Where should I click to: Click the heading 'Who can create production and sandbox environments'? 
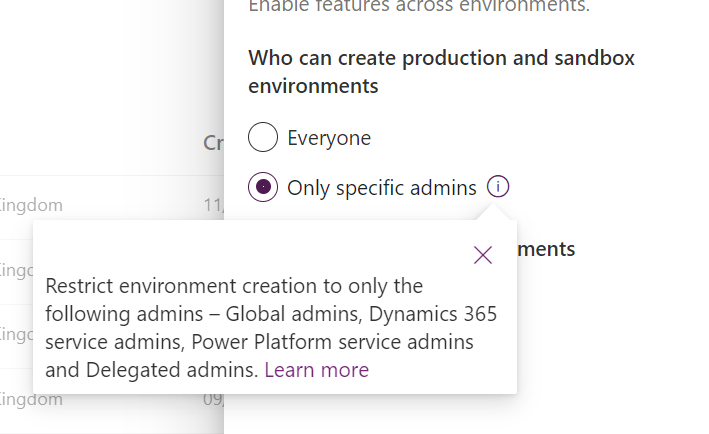441,72
